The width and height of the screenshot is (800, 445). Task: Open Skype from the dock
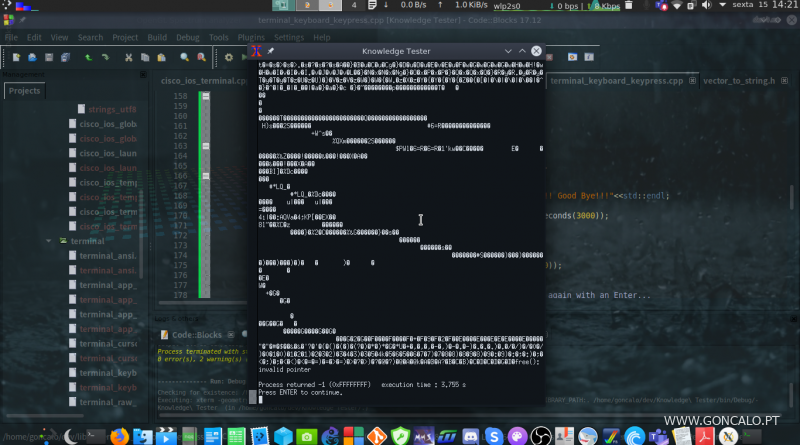coord(493,436)
